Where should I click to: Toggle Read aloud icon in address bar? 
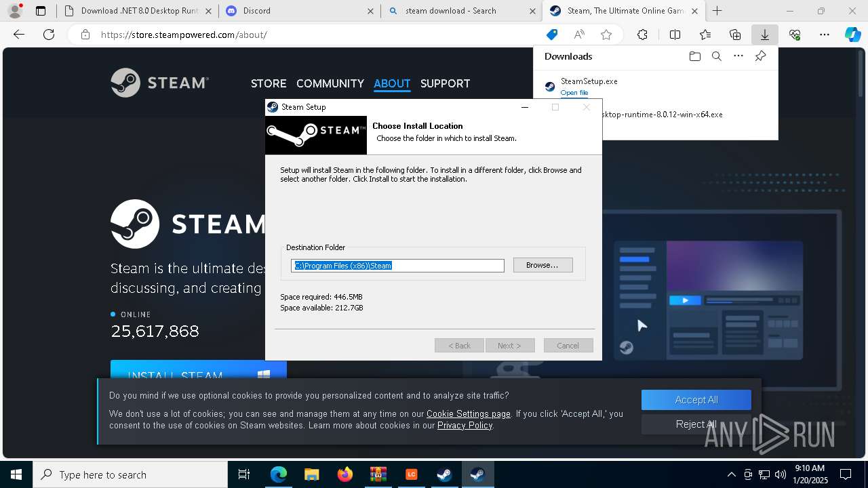coord(579,35)
